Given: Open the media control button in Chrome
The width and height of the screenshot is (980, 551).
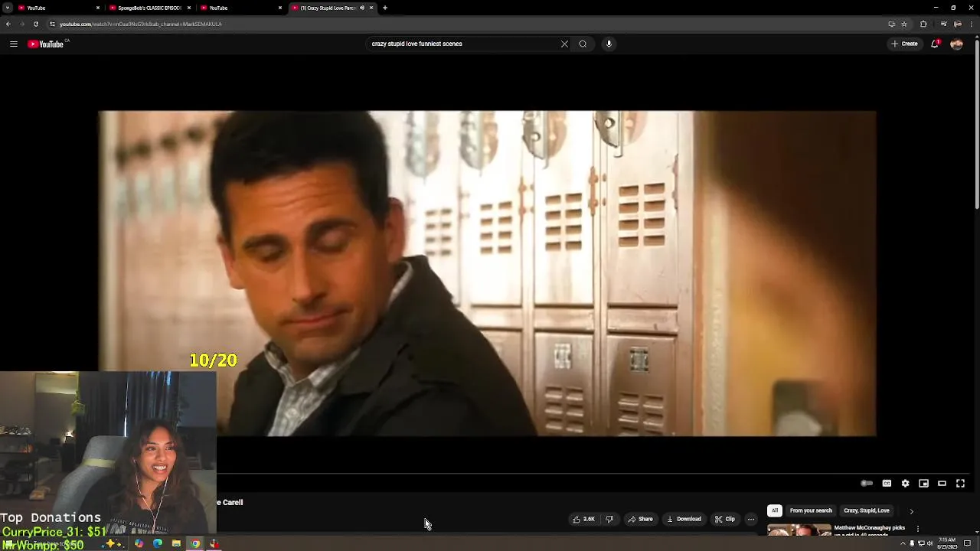Looking at the screenshot, I should pos(943,24).
